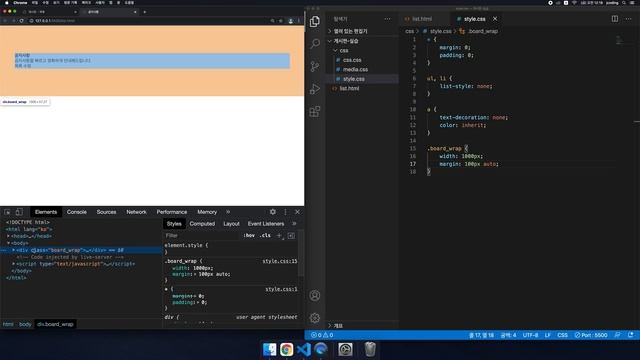Open media.css in the Explorer tree

tap(355, 69)
